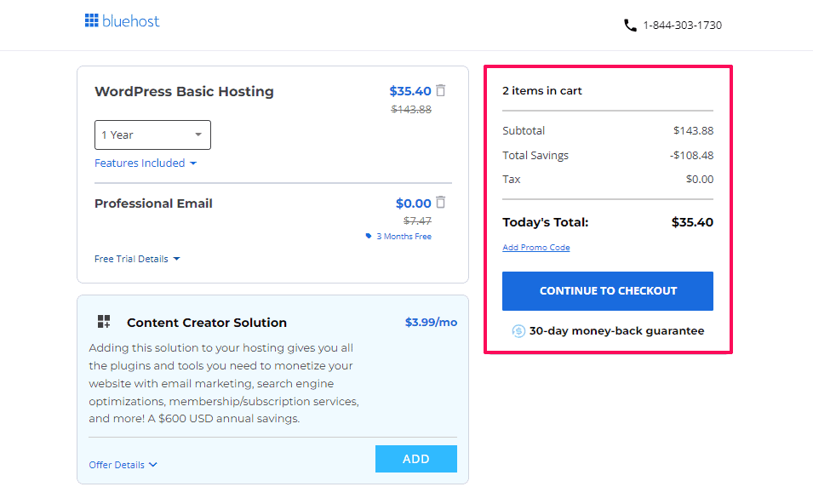
Task: Click the $3.99/mo price label
Action: coord(431,323)
